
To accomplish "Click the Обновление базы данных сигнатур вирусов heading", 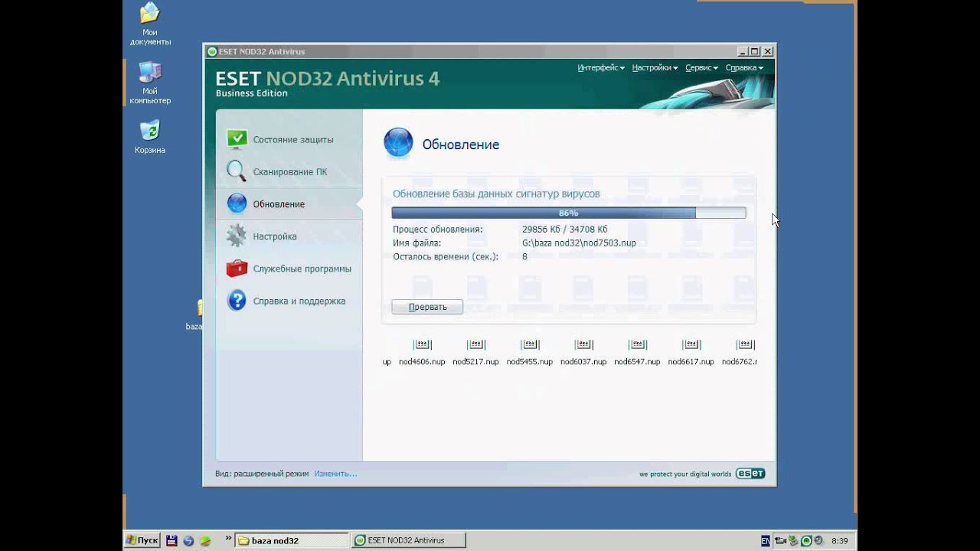I will (x=496, y=194).
